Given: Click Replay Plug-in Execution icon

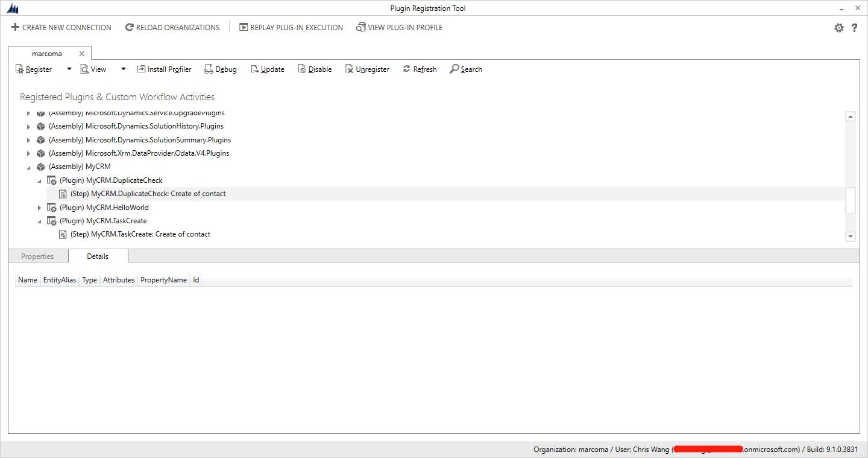Looking at the screenshot, I should coord(244,27).
